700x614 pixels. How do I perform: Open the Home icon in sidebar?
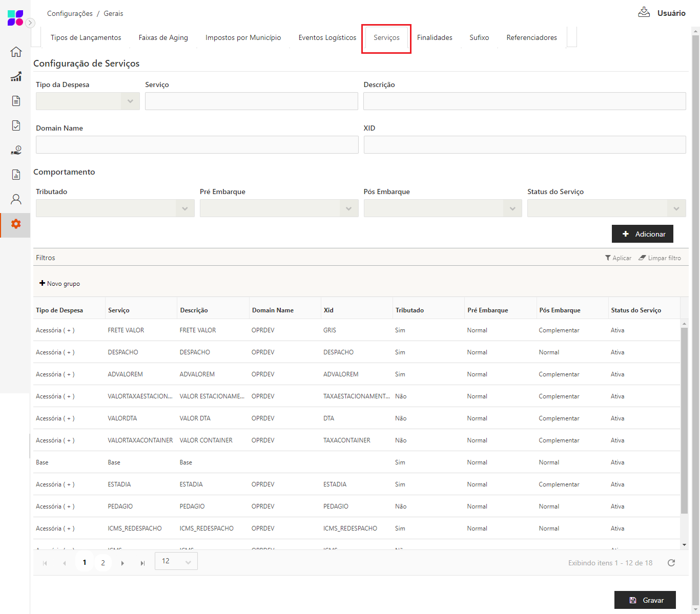click(x=16, y=52)
